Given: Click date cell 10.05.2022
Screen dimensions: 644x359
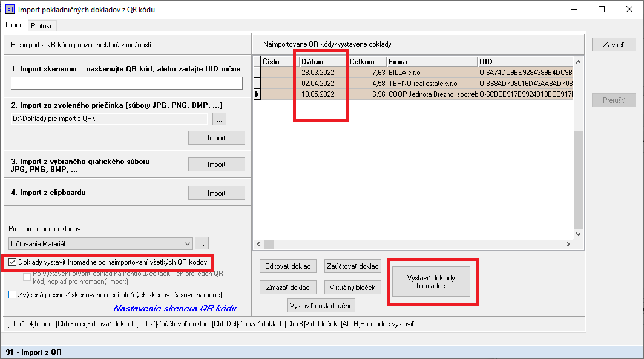Looking at the screenshot, I should (x=324, y=94).
